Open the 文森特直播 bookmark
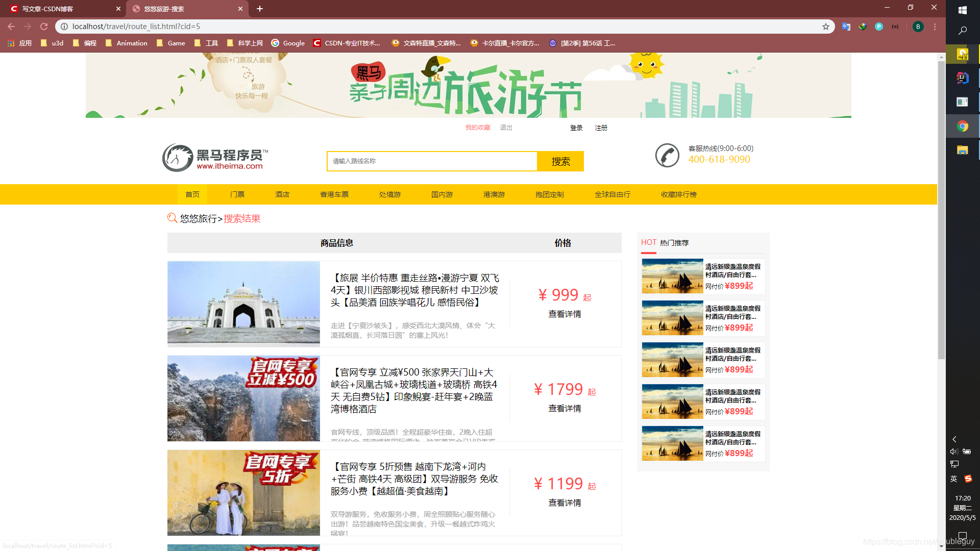This screenshot has height=551, width=980. [x=426, y=43]
